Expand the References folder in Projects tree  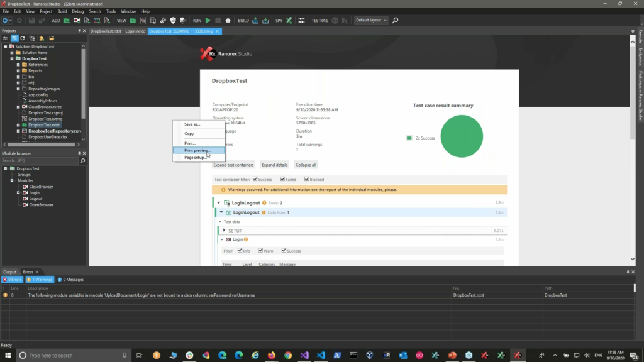(18, 65)
